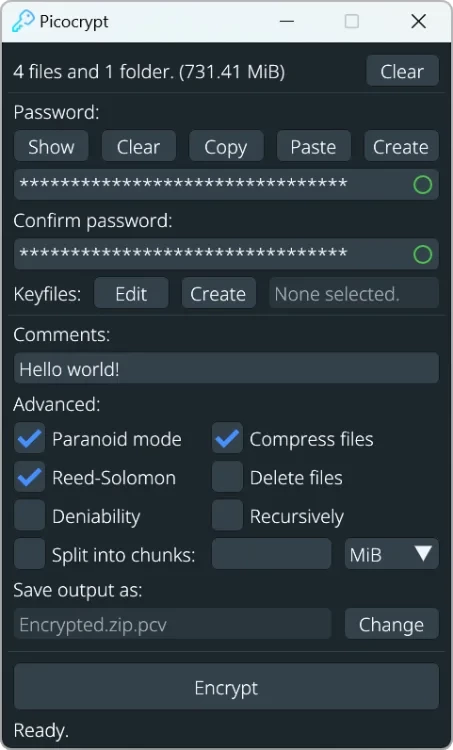
Task: Click the Encrypt button
Action: (226, 686)
